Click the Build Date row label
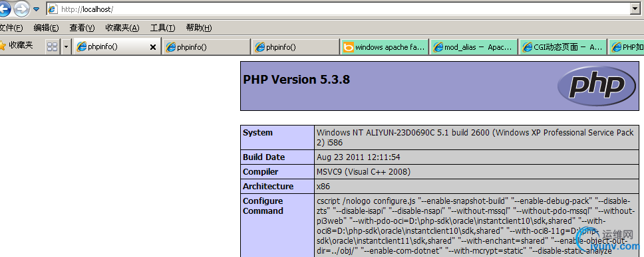This screenshot has width=644, height=257. (263, 157)
